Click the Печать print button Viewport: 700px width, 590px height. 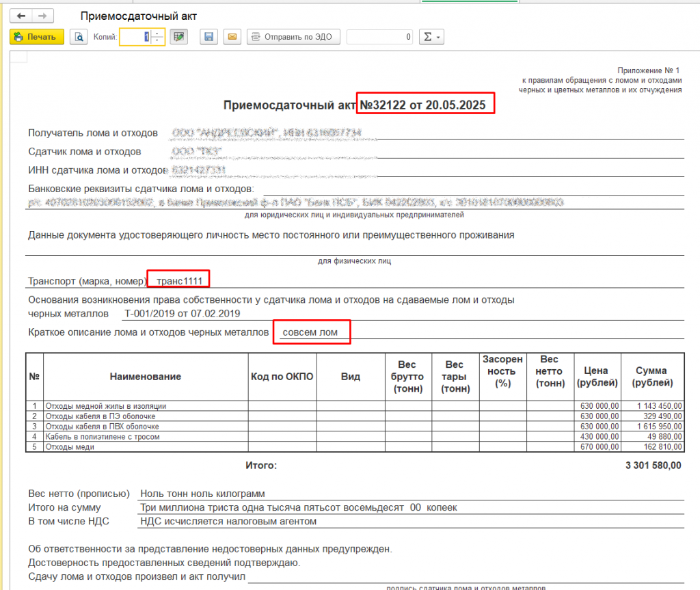(37, 37)
